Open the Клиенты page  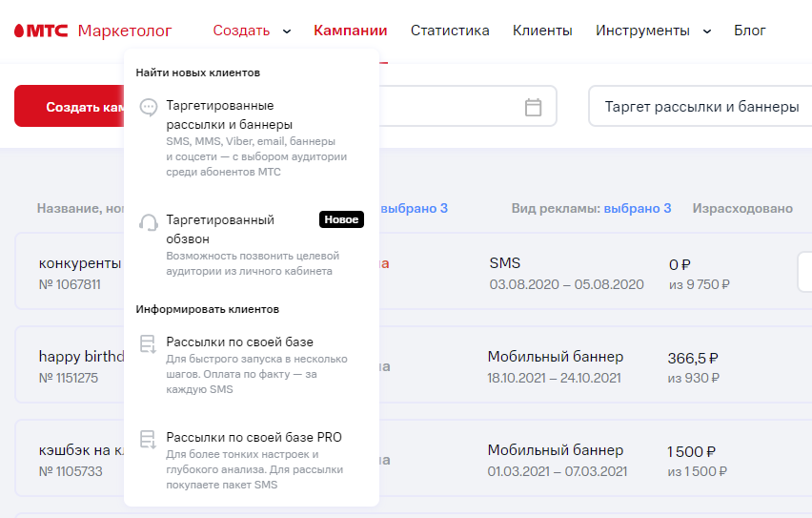[x=542, y=31]
